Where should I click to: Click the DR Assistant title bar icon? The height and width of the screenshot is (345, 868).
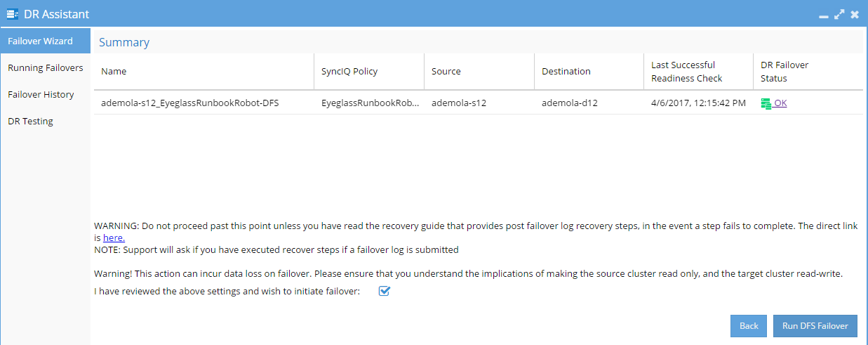(13, 14)
